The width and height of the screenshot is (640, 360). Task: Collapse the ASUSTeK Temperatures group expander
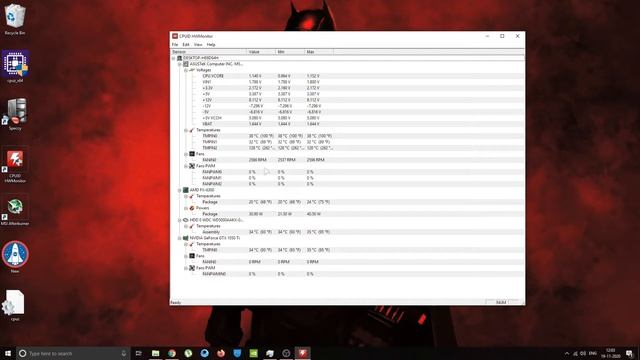(186, 130)
